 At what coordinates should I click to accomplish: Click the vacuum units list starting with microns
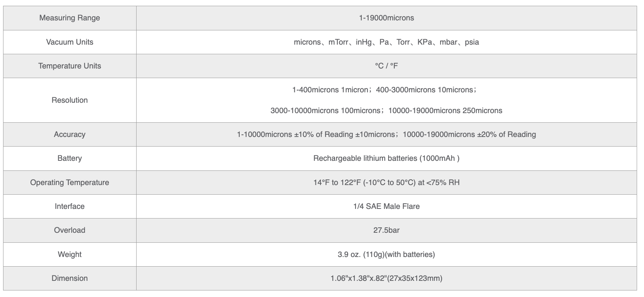(x=386, y=42)
